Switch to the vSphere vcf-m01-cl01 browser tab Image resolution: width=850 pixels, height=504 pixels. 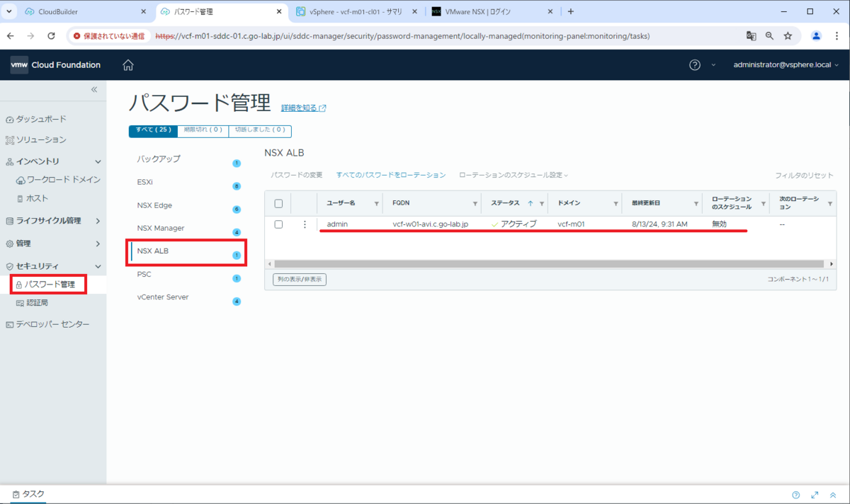(x=356, y=12)
